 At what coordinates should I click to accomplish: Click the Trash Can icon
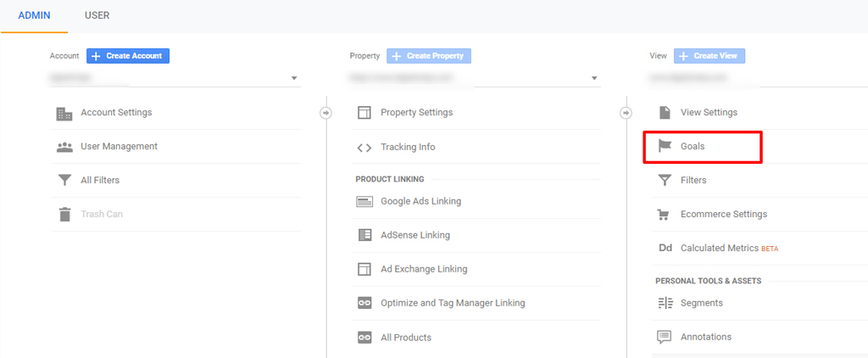pyautogui.click(x=64, y=215)
